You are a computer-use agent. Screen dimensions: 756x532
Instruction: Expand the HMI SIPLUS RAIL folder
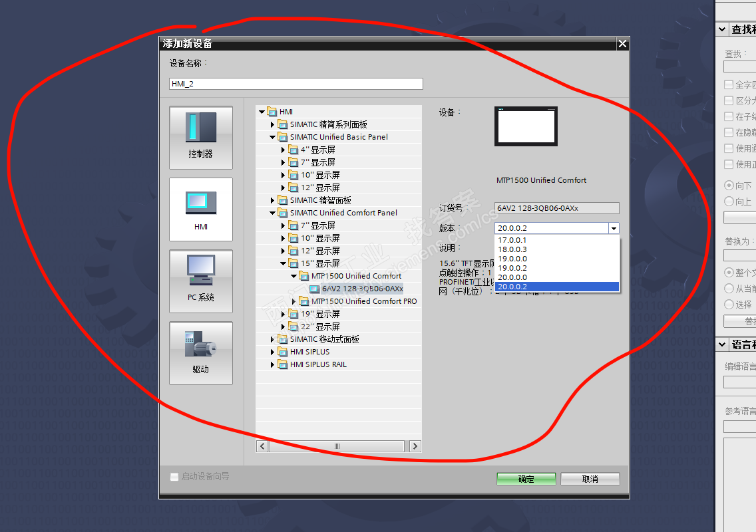click(x=272, y=364)
